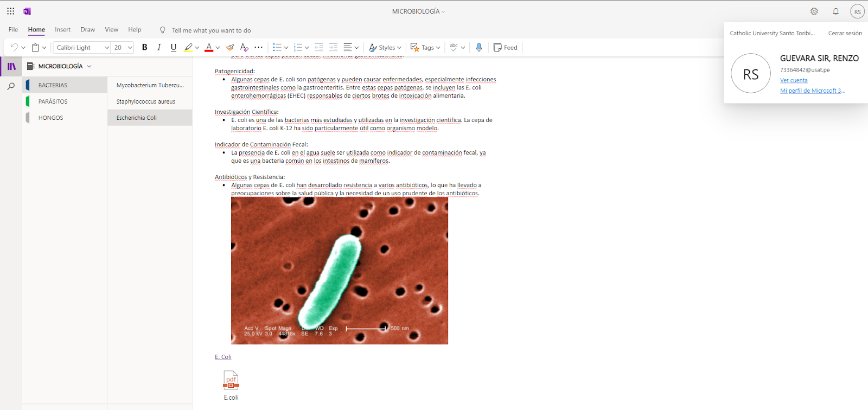The height and width of the screenshot is (410, 868).
Task: Expand undo options arrow
Action: (23, 48)
